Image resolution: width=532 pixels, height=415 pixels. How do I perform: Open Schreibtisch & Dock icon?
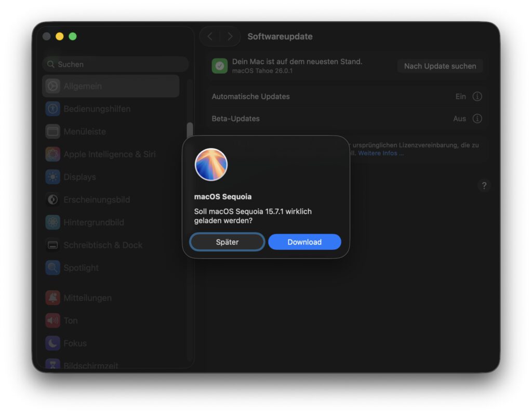click(x=52, y=245)
